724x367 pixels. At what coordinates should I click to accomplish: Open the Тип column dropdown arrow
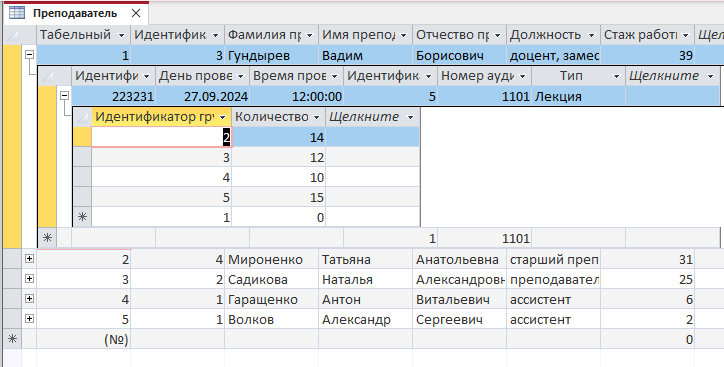tap(616, 76)
